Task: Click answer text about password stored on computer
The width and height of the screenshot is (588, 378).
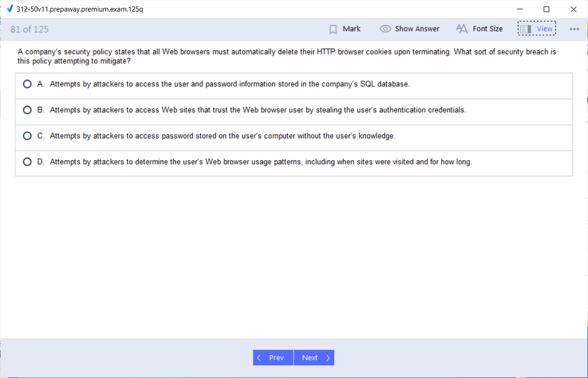Action: [223, 136]
